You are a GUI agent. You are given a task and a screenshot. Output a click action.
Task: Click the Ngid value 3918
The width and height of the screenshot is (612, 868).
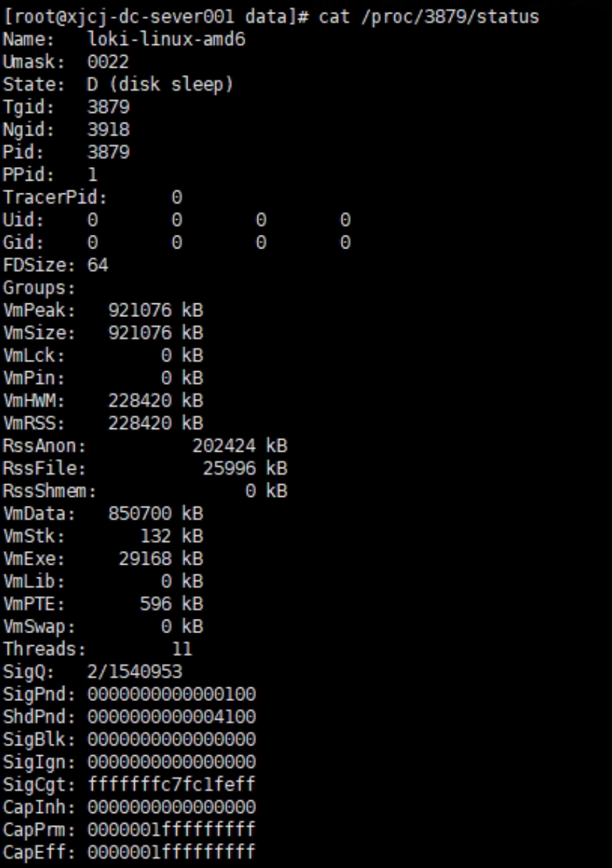point(108,130)
